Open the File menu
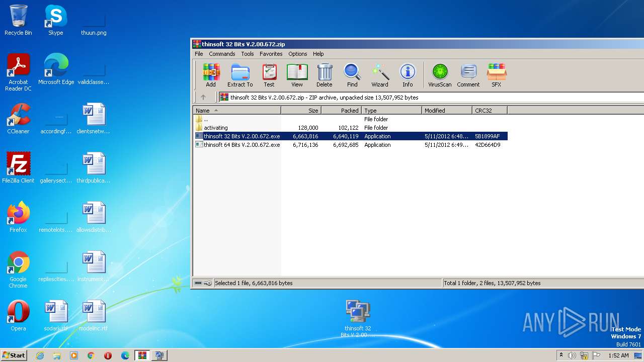This screenshot has height=362, width=644. click(x=199, y=54)
